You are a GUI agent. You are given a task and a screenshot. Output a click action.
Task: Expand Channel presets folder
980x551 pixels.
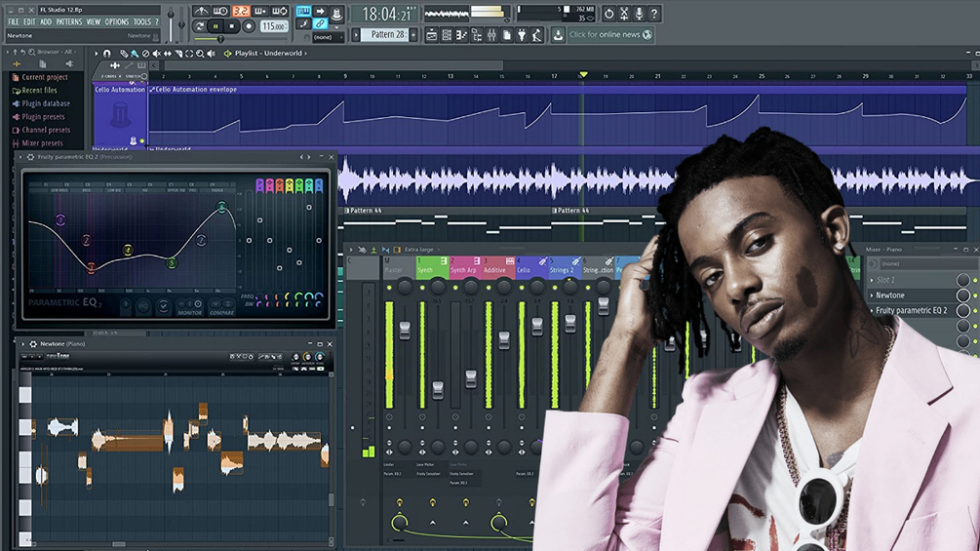[41, 130]
